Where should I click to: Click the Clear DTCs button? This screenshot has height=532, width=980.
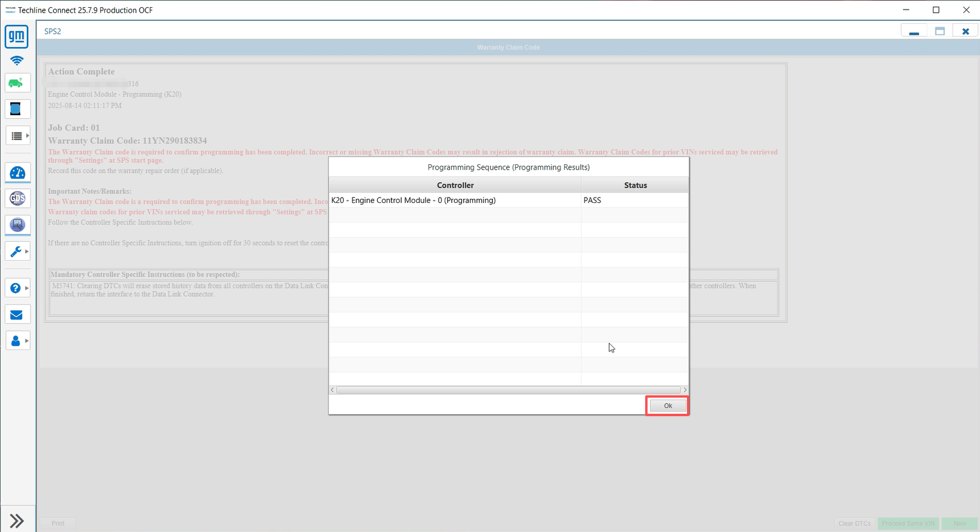coord(854,524)
